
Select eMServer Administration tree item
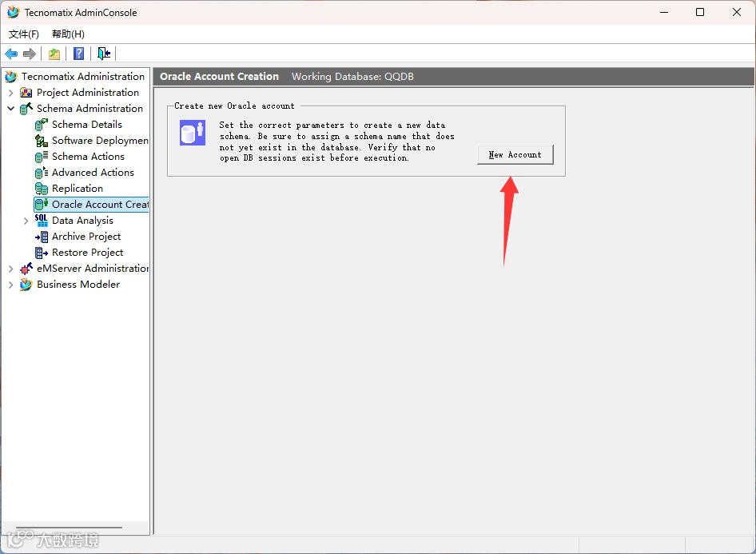coord(93,269)
